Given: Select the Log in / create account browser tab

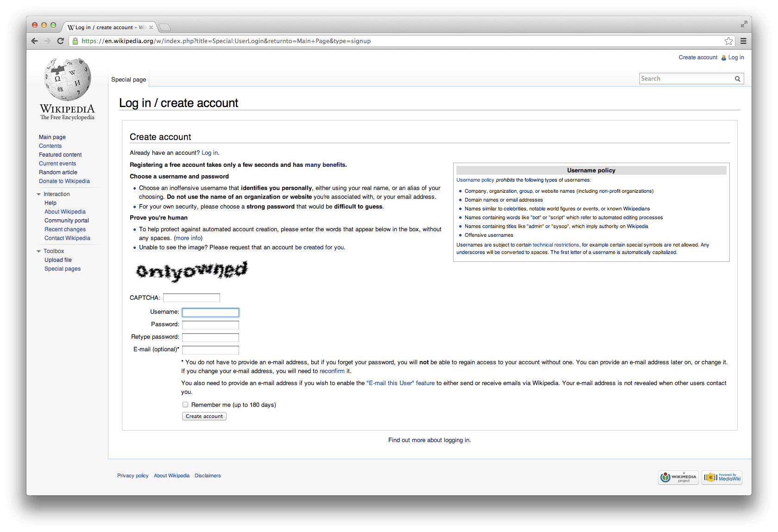Looking at the screenshot, I should point(110,27).
